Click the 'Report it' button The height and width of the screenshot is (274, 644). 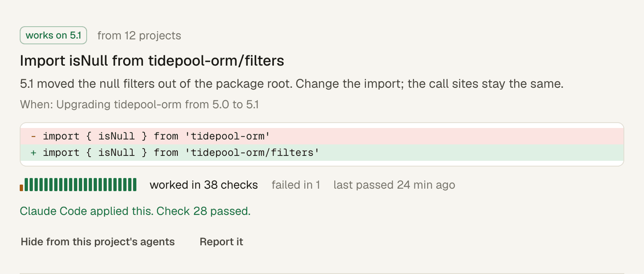[x=221, y=242]
